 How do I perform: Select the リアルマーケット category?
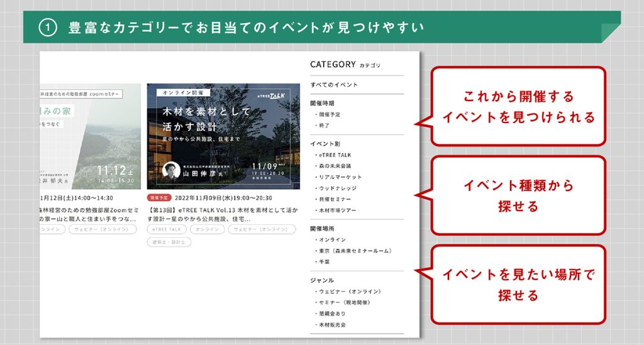(x=340, y=177)
